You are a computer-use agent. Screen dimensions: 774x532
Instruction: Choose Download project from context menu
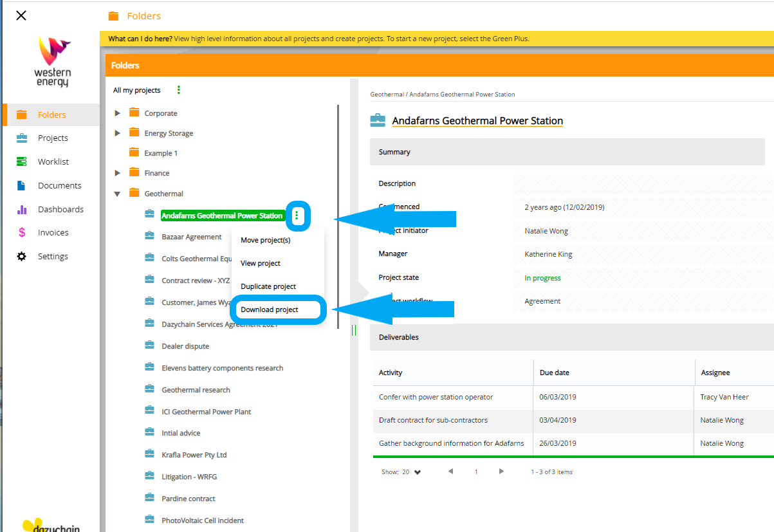point(270,309)
